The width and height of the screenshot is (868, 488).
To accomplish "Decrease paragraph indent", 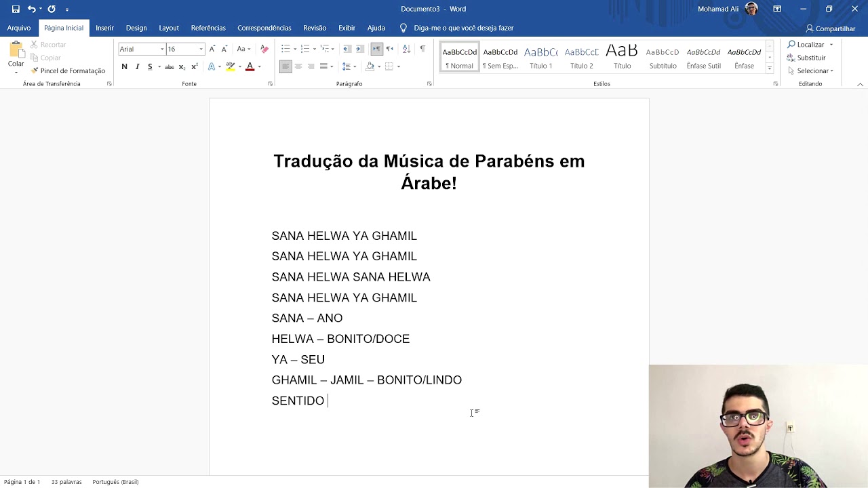I will pyautogui.click(x=347, y=49).
